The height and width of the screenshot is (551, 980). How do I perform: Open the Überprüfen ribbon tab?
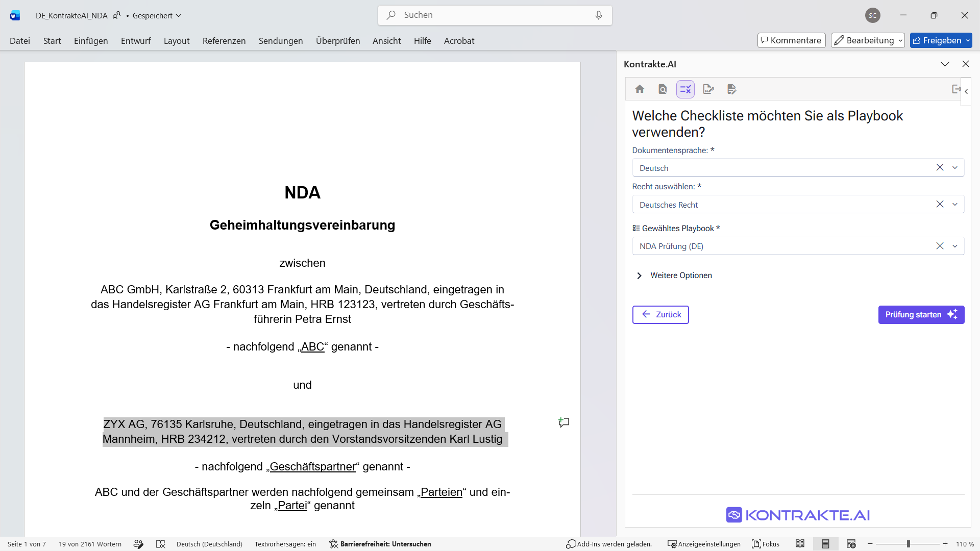point(338,41)
